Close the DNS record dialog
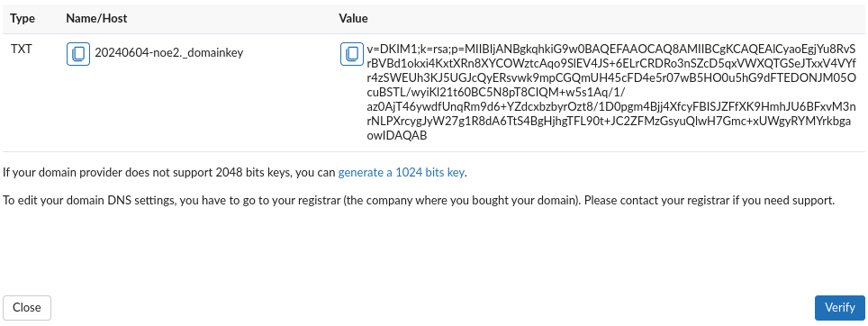Image resolution: width=868 pixels, height=326 pixels. click(x=27, y=308)
